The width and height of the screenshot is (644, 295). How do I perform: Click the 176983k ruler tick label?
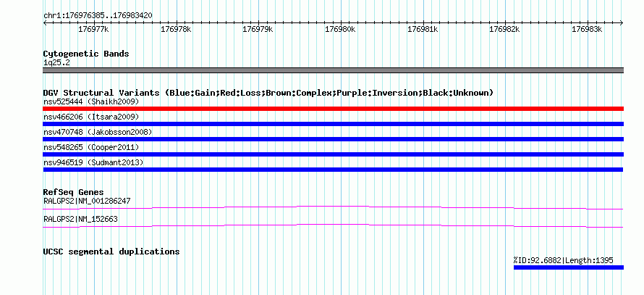587,29
